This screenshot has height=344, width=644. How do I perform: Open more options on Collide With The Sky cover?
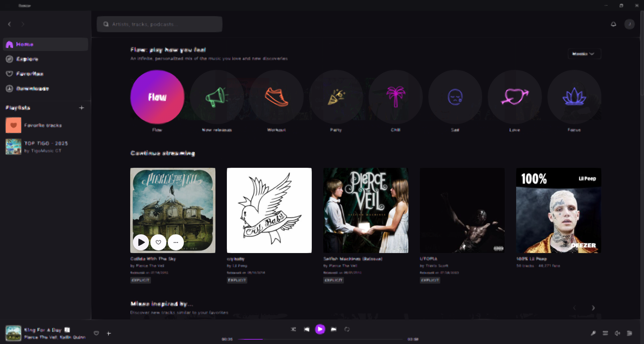coord(176,242)
